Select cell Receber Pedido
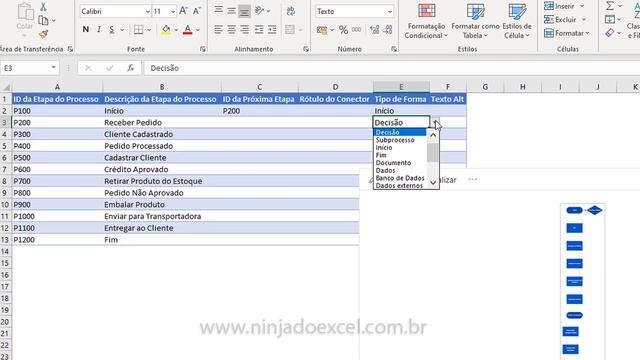The image size is (640, 360). (162, 122)
